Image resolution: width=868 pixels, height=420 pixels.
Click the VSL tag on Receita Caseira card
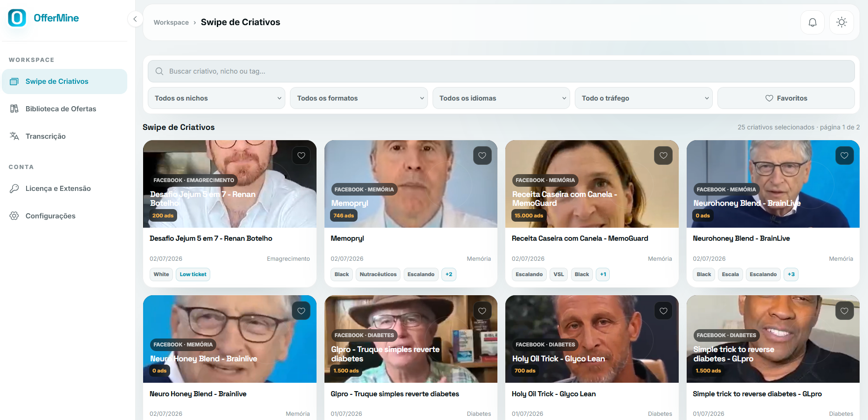[558, 274]
